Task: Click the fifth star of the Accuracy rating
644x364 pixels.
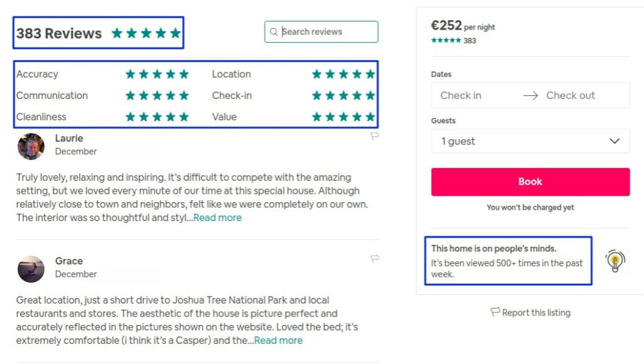Action: [x=184, y=74]
